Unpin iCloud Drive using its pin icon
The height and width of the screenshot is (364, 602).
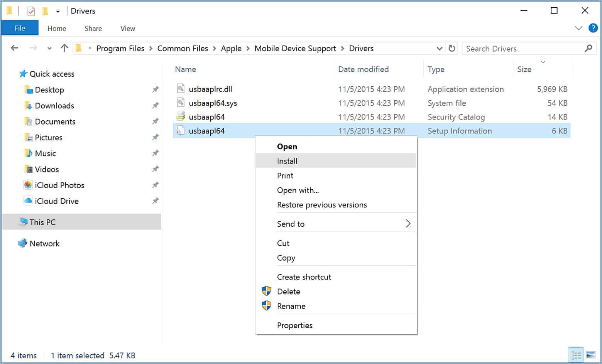[x=155, y=201]
